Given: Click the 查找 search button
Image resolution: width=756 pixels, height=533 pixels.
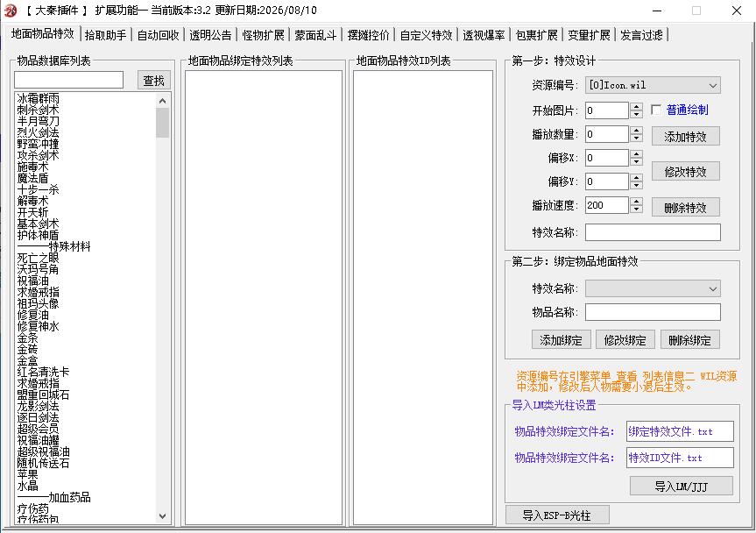Looking at the screenshot, I should 154,81.
